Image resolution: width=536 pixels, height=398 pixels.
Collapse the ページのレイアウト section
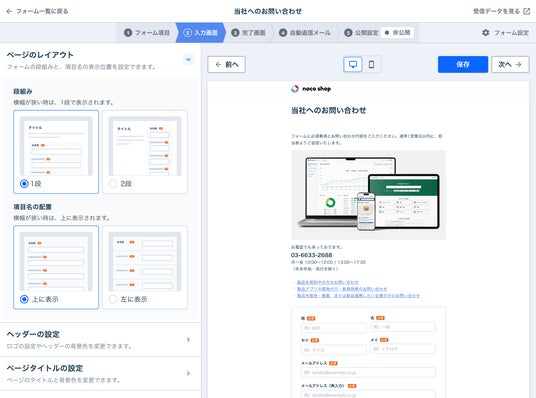pos(188,59)
